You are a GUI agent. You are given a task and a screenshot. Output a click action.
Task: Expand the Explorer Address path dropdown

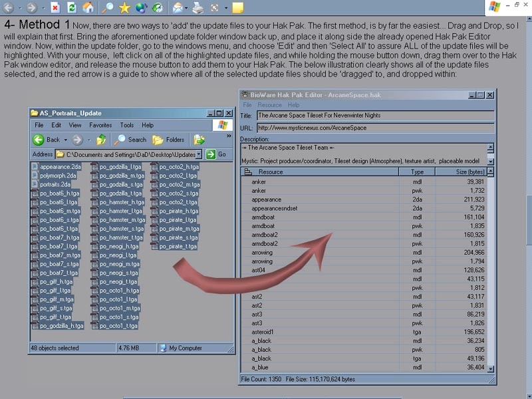point(198,154)
